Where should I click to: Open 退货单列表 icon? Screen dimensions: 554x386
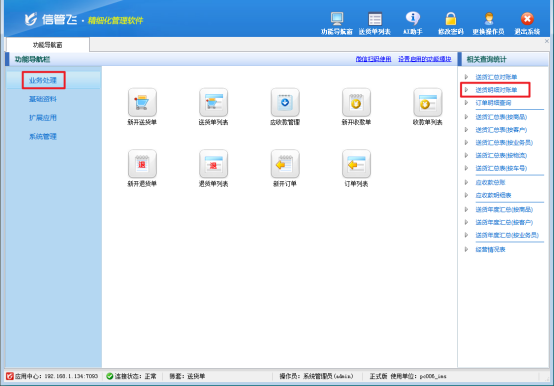pyautogui.click(x=213, y=164)
